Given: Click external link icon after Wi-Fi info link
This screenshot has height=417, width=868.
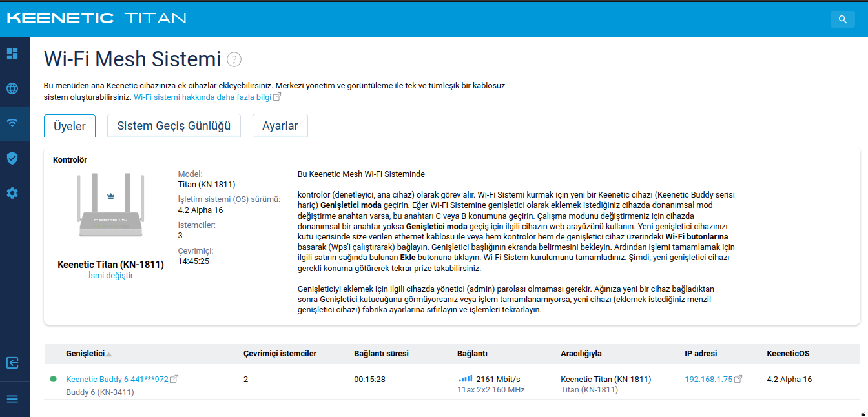Looking at the screenshot, I should (277, 97).
